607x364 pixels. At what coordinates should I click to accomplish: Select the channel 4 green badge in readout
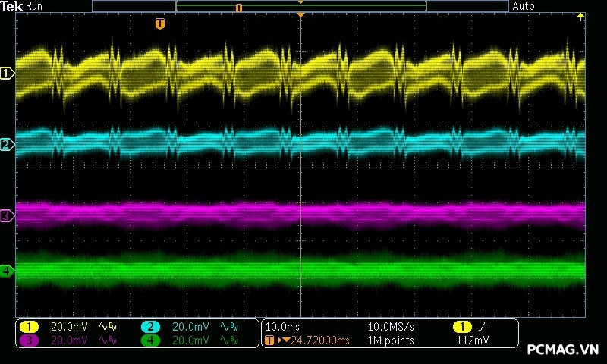click(x=150, y=340)
